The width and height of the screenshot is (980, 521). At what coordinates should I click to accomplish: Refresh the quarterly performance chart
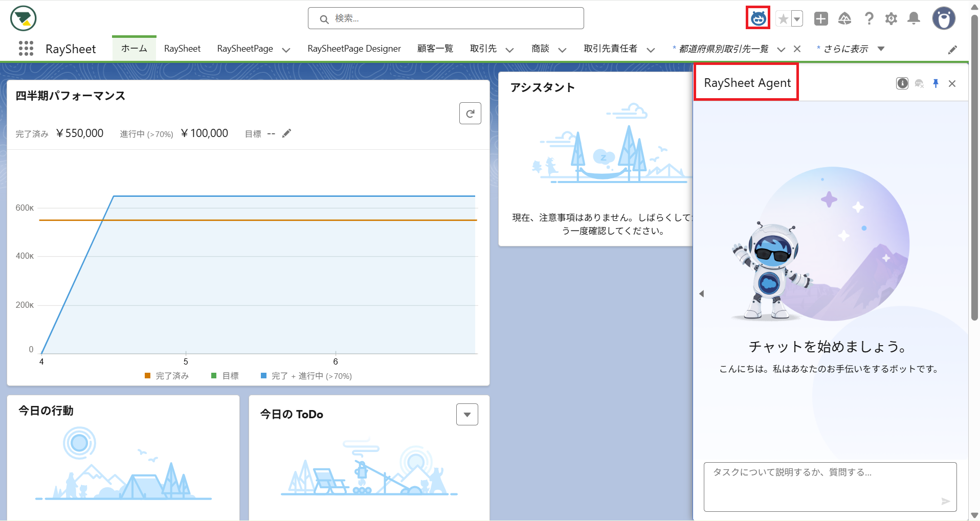470,114
